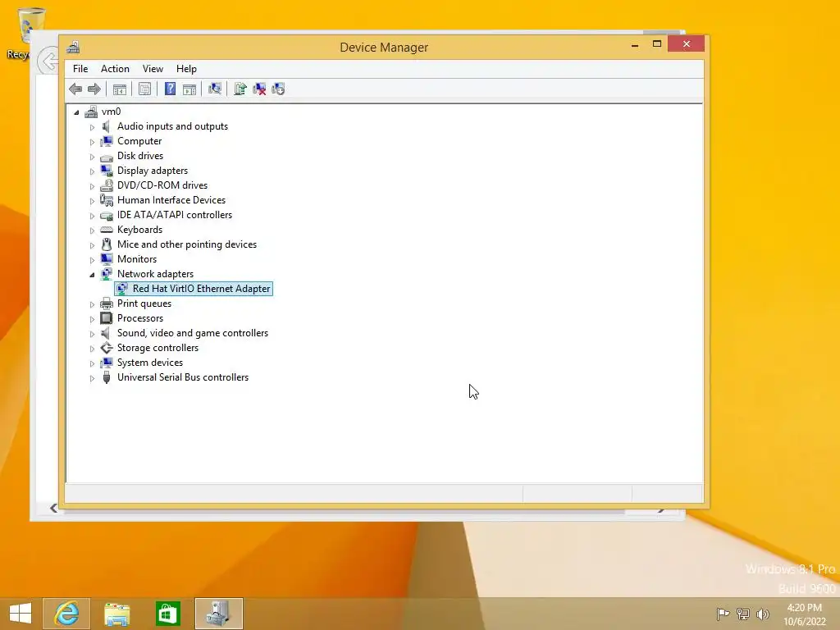840x630 pixels.
Task: Select the 'Network adapters' label
Action: [155, 274]
